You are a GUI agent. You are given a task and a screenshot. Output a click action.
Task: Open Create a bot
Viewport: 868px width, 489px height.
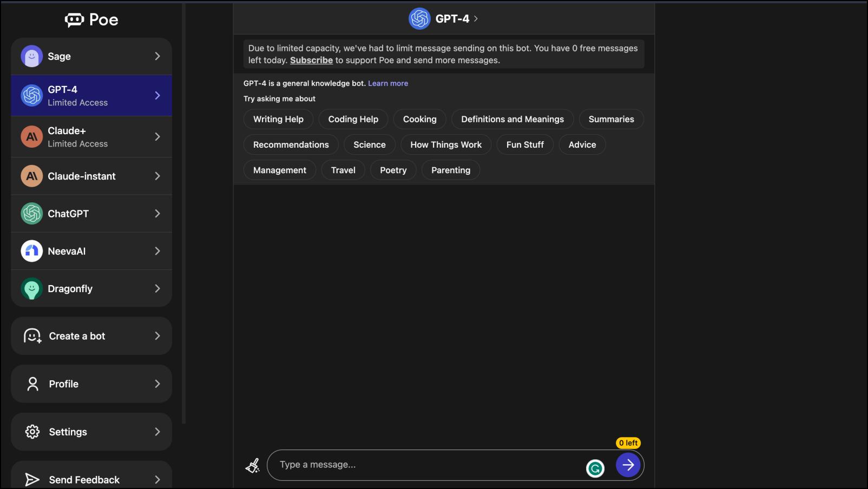pyautogui.click(x=91, y=336)
